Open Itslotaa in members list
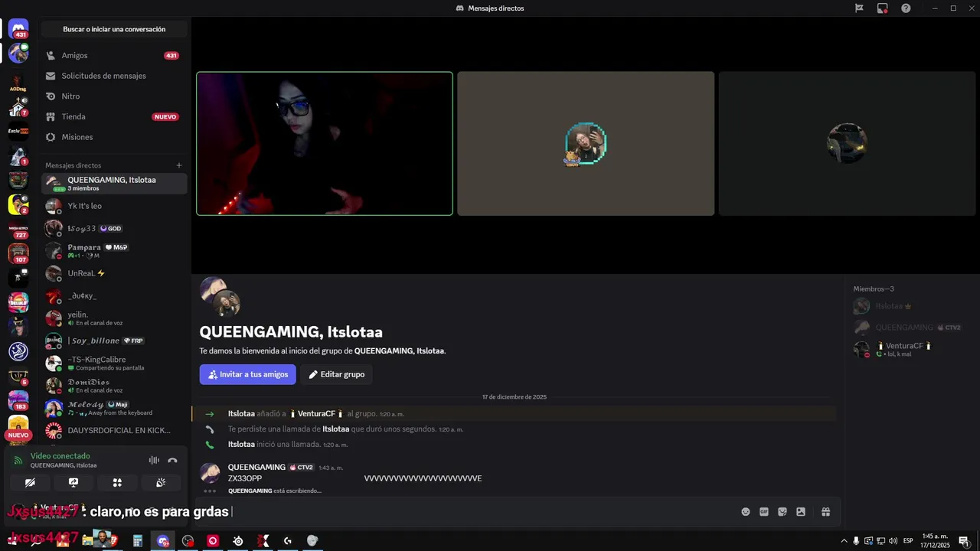Screen dimensions: 980x551 click(x=911, y=306)
